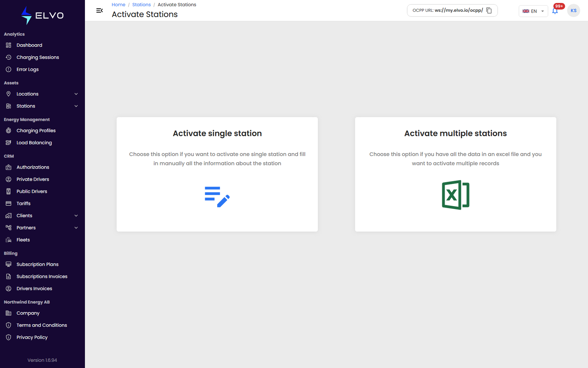The width and height of the screenshot is (588, 368).
Task: Go to Stations breadcrumb link
Action: [141, 5]
